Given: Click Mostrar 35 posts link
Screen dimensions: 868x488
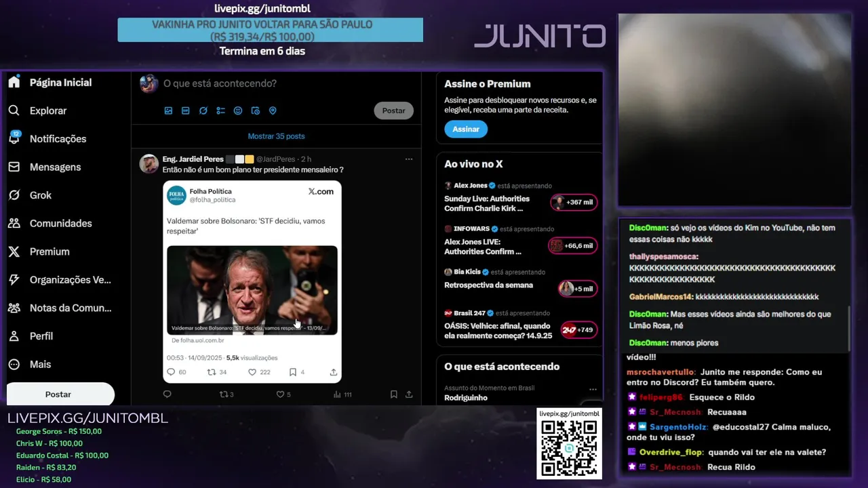Looking at the screenshot, I should 276,136.
